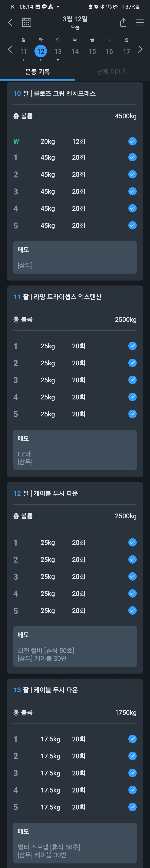Toggle set 5 check of exercise 12 케이블 푸시 다운

132,611
